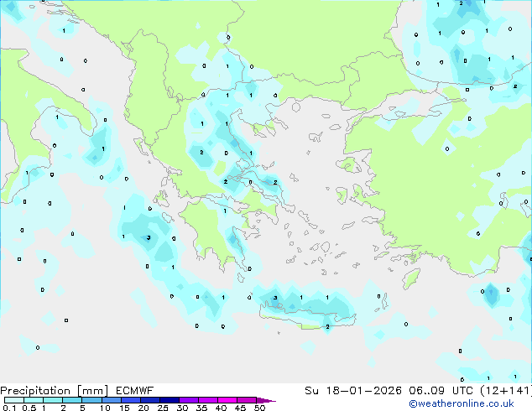Image resolution: width=532 pixels, height=411 pixels.
Task: Click the forecast date 'Su 18-01-2026'
Action: [353, 390]
